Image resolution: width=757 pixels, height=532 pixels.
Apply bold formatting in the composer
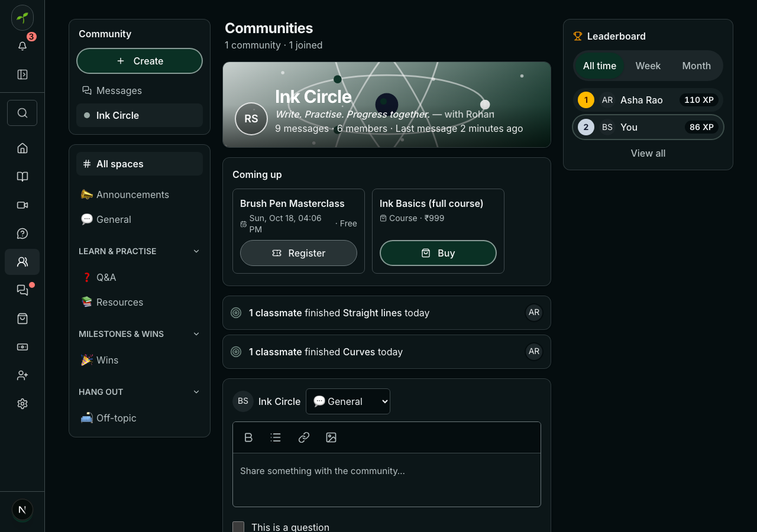point(248,437)
